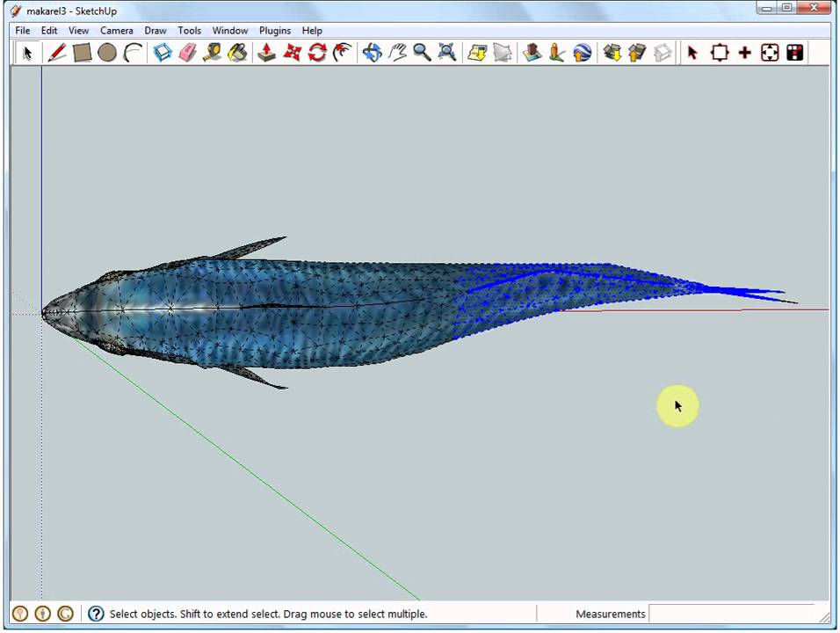
Task: Open the Edit menu
Action: (49, 31)
